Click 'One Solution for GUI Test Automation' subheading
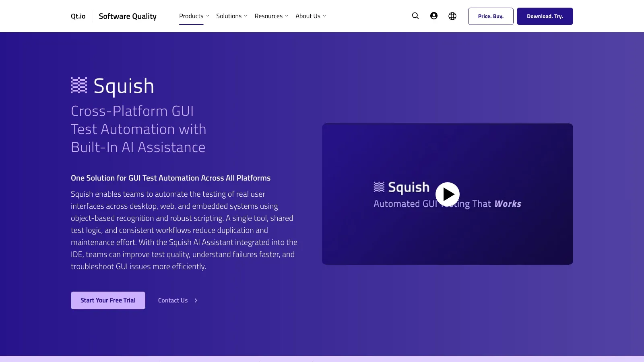Viewport: 644px width, 362px height. point(171,178)
